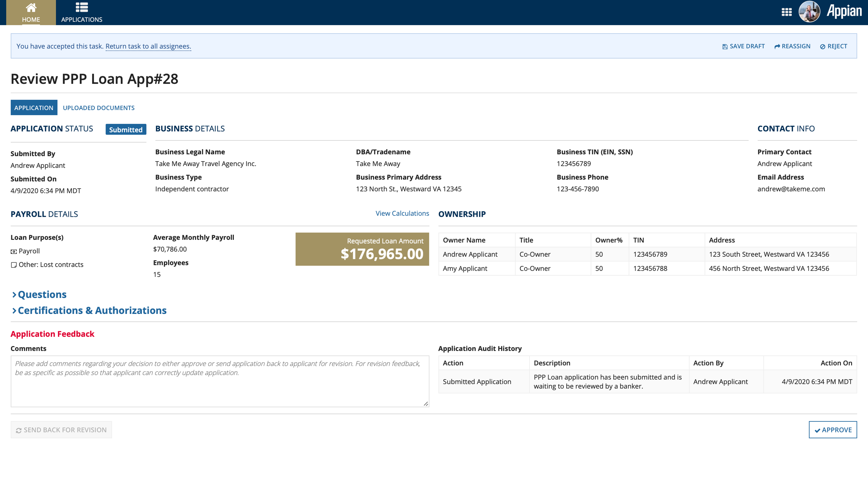Image resolution: width=868 pixels, height=502 pixels.
Task: Switch to the Uploaded Documents tab
Action: [x=99, y=108]
